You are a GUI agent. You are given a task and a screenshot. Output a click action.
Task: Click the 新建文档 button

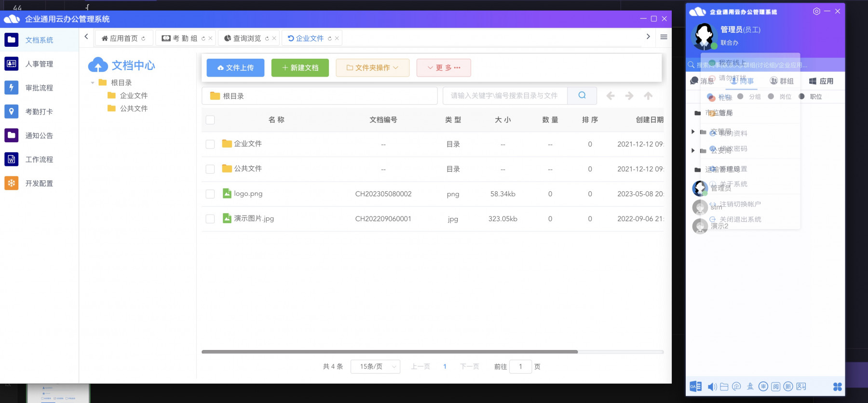click(300, 67)
